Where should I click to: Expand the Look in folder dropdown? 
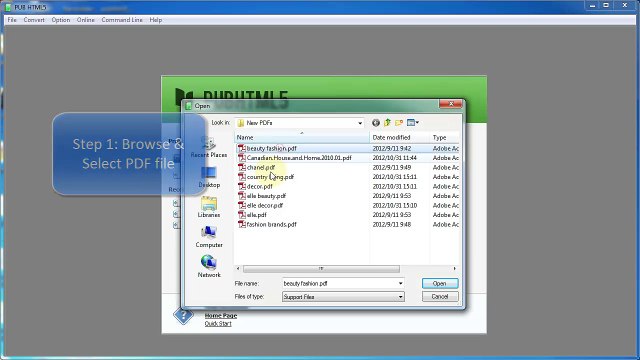(360, 123)
